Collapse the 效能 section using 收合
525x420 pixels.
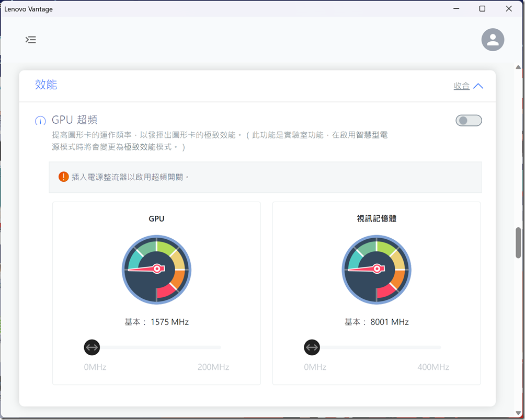461,86
